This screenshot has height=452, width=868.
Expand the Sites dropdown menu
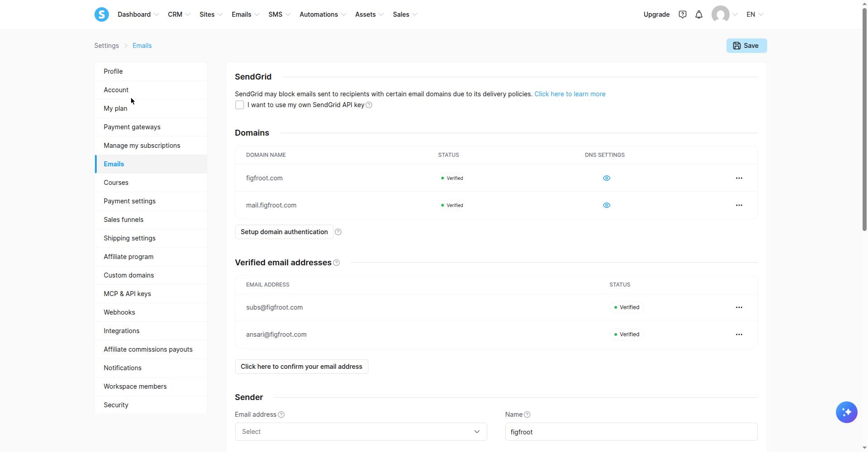pyautogui.click(x=211, y=14)
